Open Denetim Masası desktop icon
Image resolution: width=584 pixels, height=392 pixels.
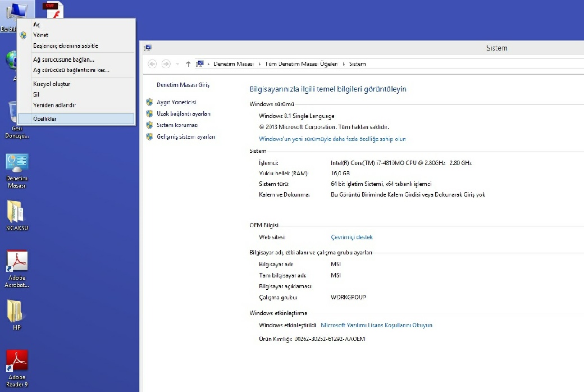pyautogui.click(x=17, y=171)
